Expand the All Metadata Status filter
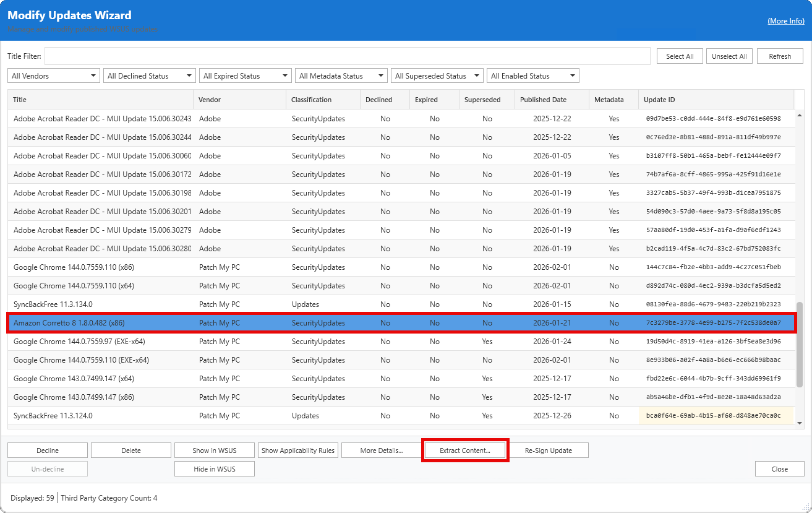Screen dimensions: 812x513 tap(341, 76)
